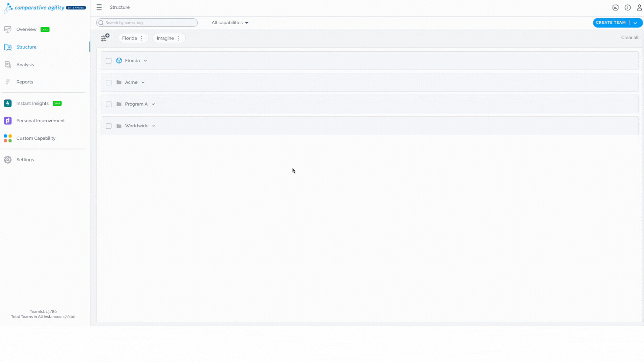Screen dimensions: 644x362
Task: Click the Custom Capability colored squares icon
Action: (8, 138)
